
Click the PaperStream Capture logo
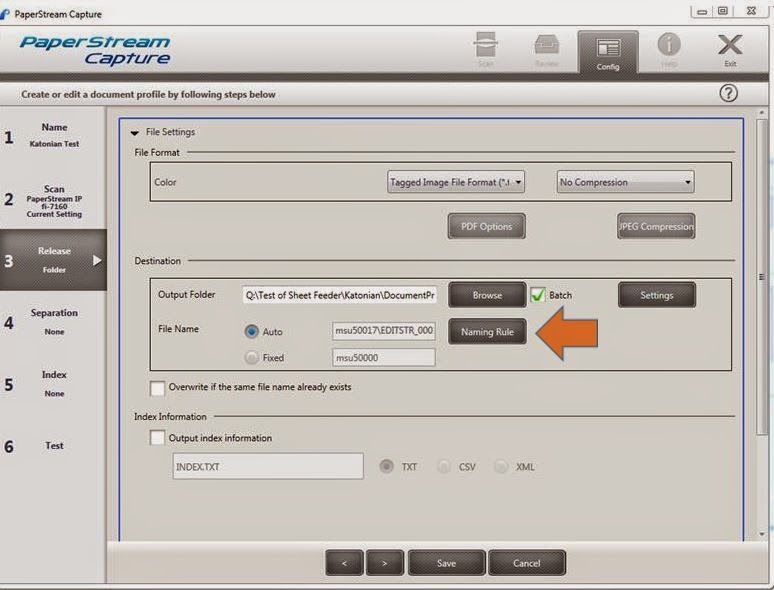(95, 50)
